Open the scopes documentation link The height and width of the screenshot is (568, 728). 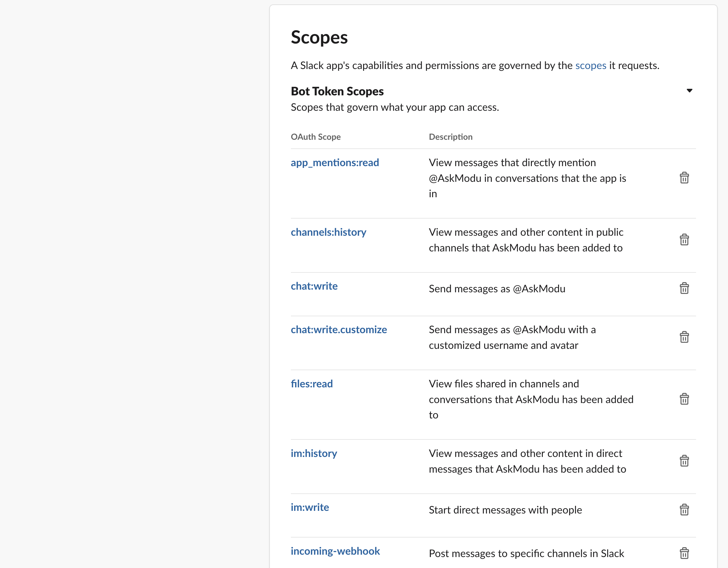[591, 66]
